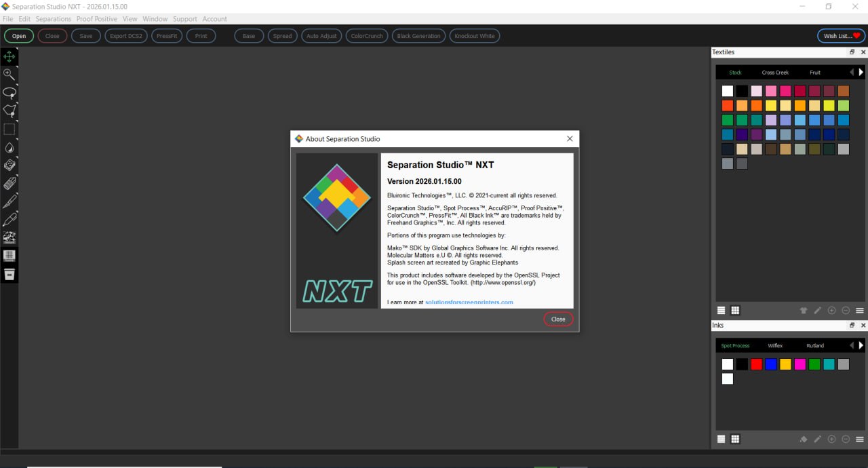
Task: Select the ink drop tool
Action: click(x=9, y=147)
